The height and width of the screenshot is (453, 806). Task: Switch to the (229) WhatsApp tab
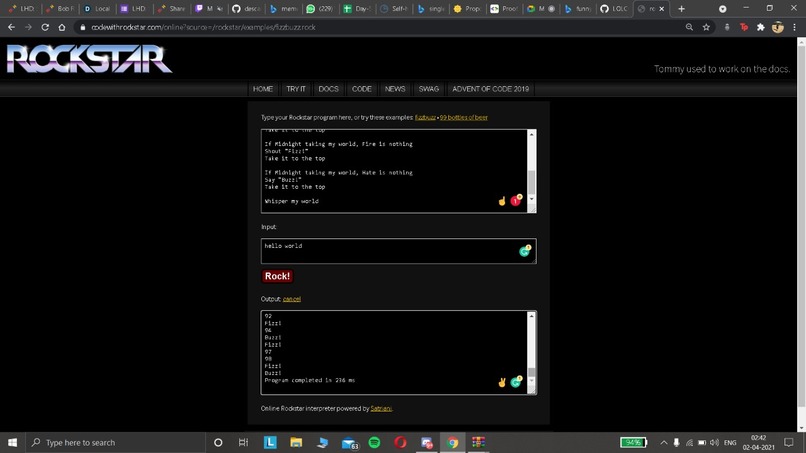point(320,9)
